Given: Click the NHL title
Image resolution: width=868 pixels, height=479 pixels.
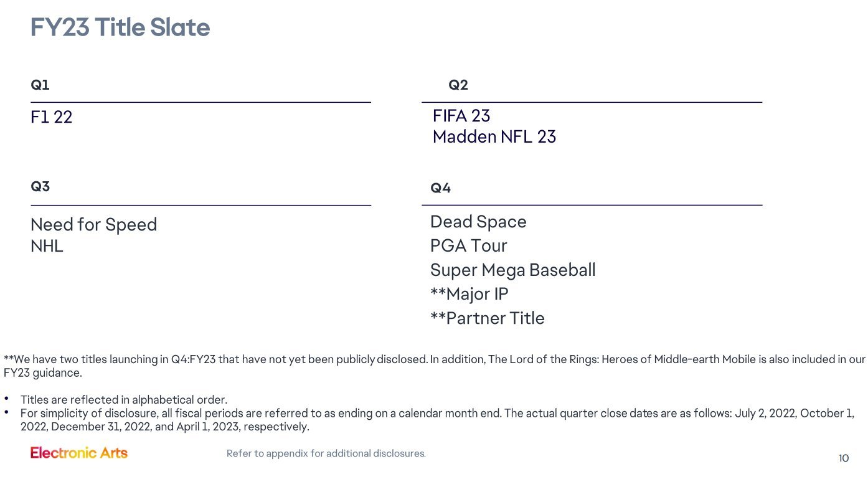Looking at the screenshot, I should [47, 247].
